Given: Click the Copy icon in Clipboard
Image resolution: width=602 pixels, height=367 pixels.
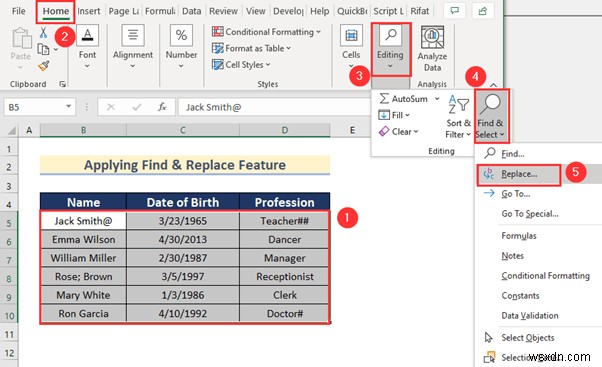Looking at the screenshot, I should pyautogui.click(x=43, y=50).
